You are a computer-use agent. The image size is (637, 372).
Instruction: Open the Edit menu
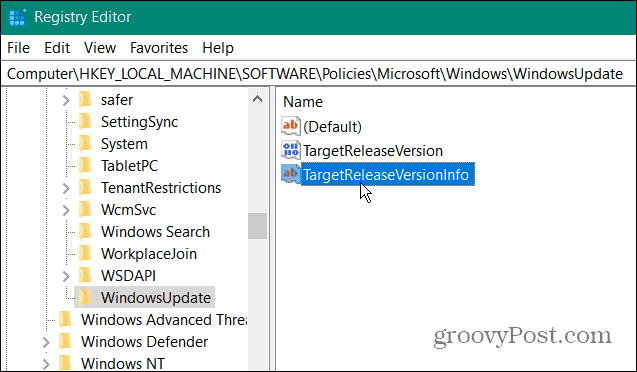click(57, 48)
